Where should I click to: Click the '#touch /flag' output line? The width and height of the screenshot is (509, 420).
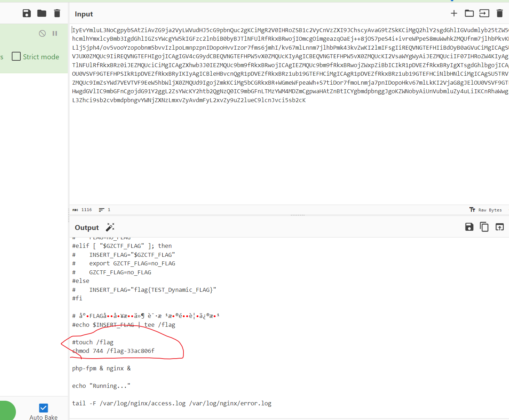pos(93,342)
